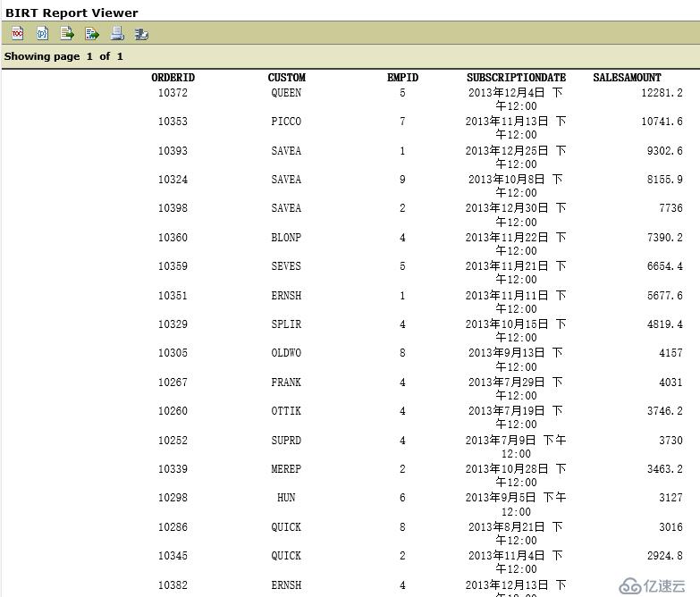The height and width of the screenshot is (597, 700).
Task: Open the run report parameters icon
Action: point(42,33)
